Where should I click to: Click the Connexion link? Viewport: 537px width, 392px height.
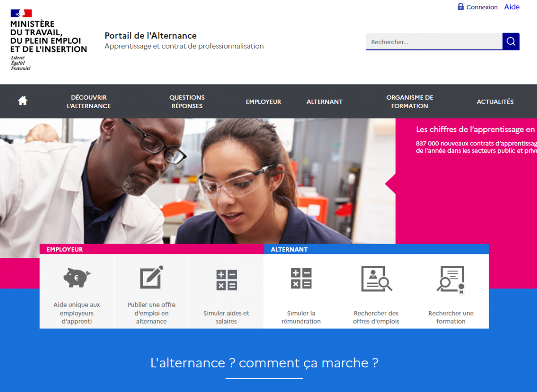pos(482,7)
